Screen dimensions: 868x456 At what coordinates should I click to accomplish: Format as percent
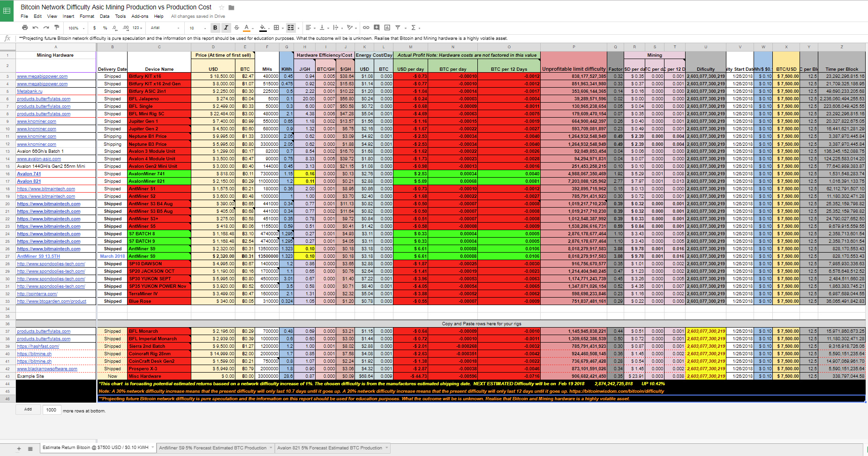tap(105, 28)
